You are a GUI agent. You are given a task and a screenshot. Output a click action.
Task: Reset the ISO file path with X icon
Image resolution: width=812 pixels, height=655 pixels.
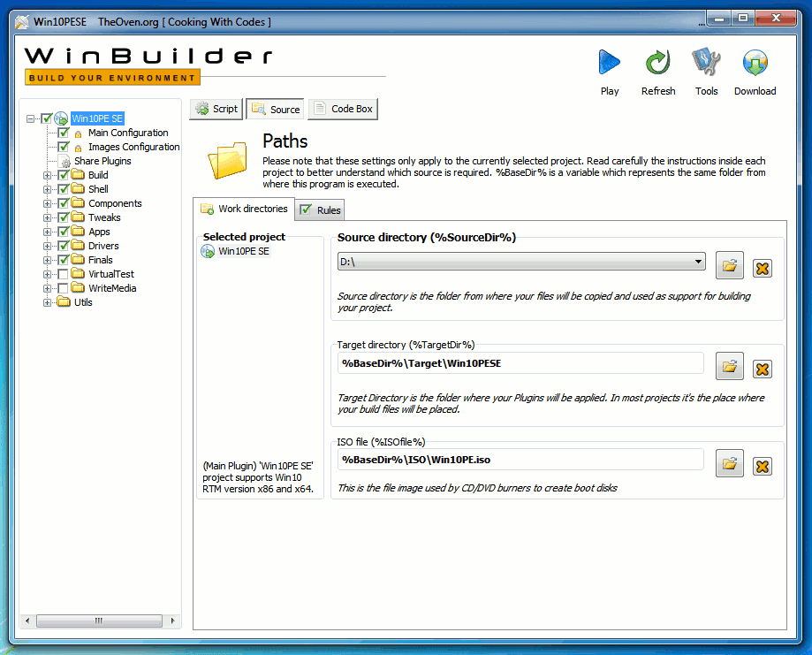tap(762, 466)
